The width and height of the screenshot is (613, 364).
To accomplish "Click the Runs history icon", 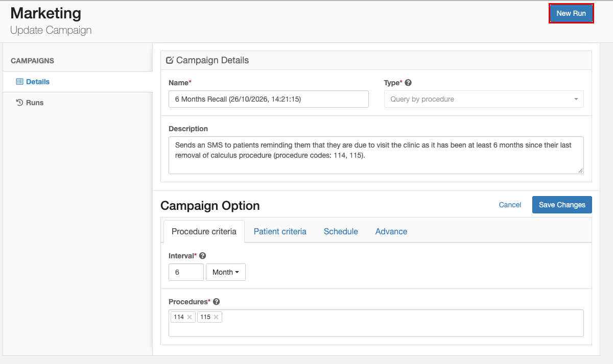I will [x=19, y=103].
